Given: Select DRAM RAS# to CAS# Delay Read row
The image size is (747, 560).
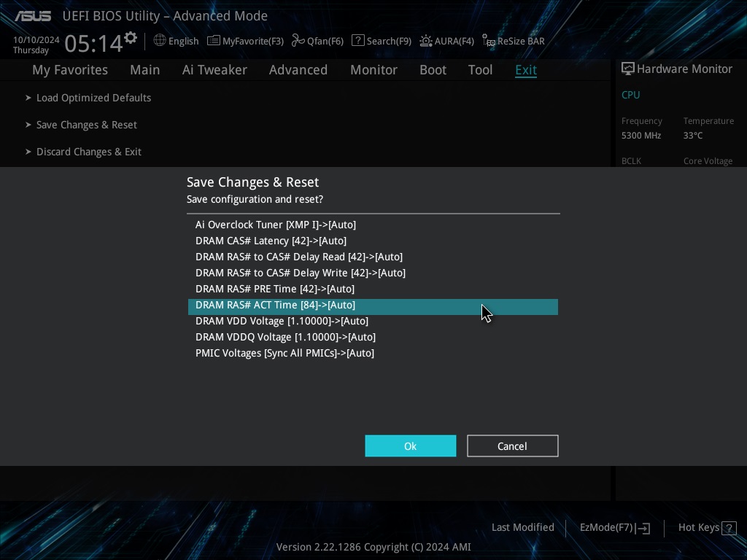Looking at the screenshot, I should pos(373,257).
